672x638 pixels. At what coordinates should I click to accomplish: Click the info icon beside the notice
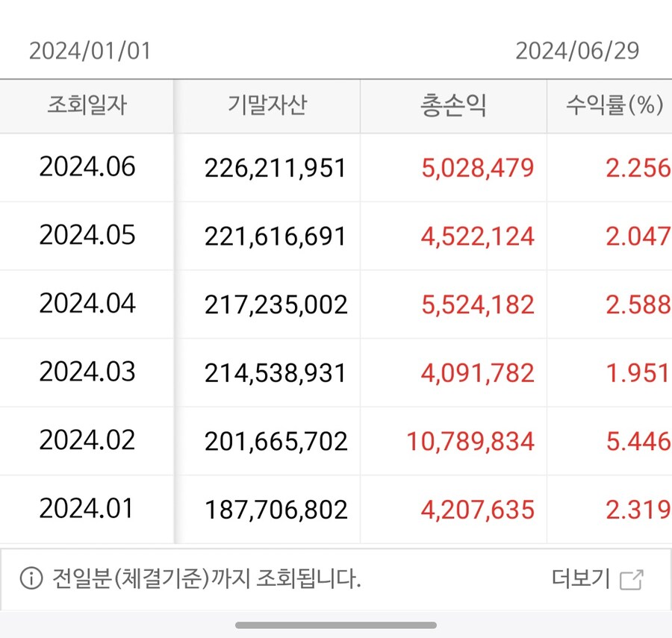31,578
